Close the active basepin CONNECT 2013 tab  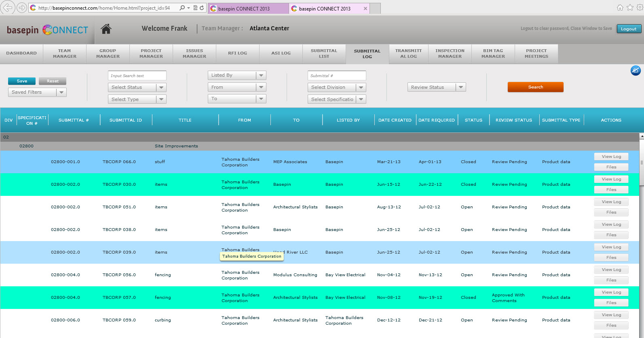click(x=365, y=8)
